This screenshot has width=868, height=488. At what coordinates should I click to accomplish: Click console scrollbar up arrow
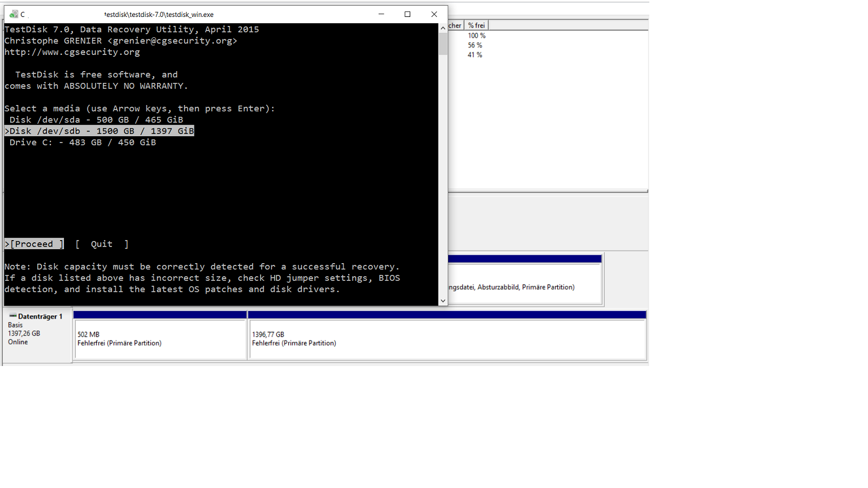(x=443, y=28)
